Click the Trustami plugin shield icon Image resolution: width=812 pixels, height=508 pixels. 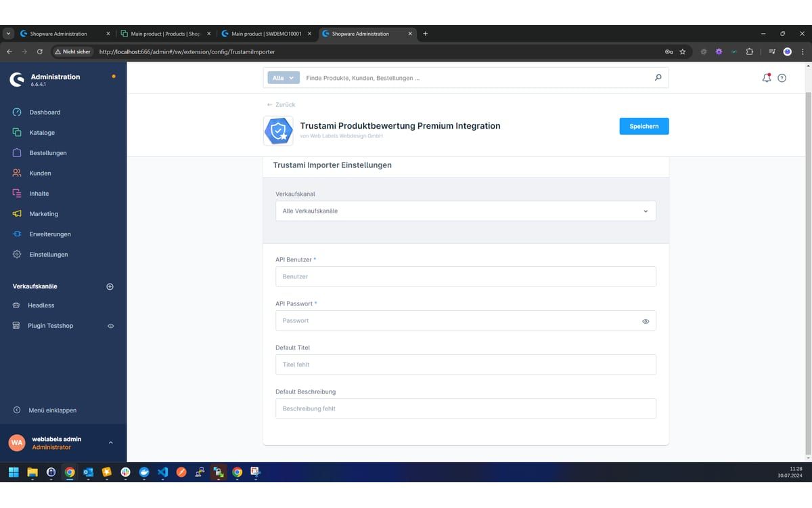[x=278, y=131]
